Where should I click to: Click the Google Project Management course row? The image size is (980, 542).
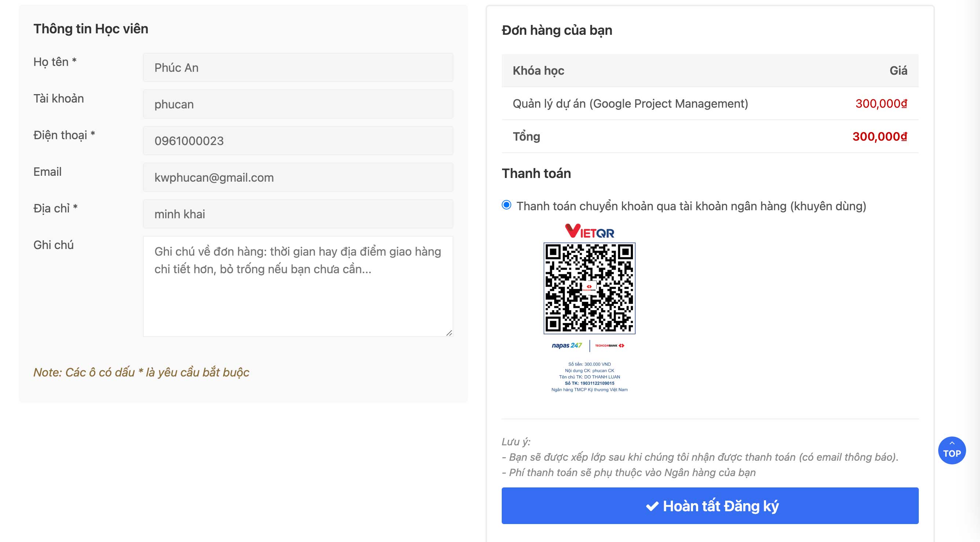[x=630, y=103]
